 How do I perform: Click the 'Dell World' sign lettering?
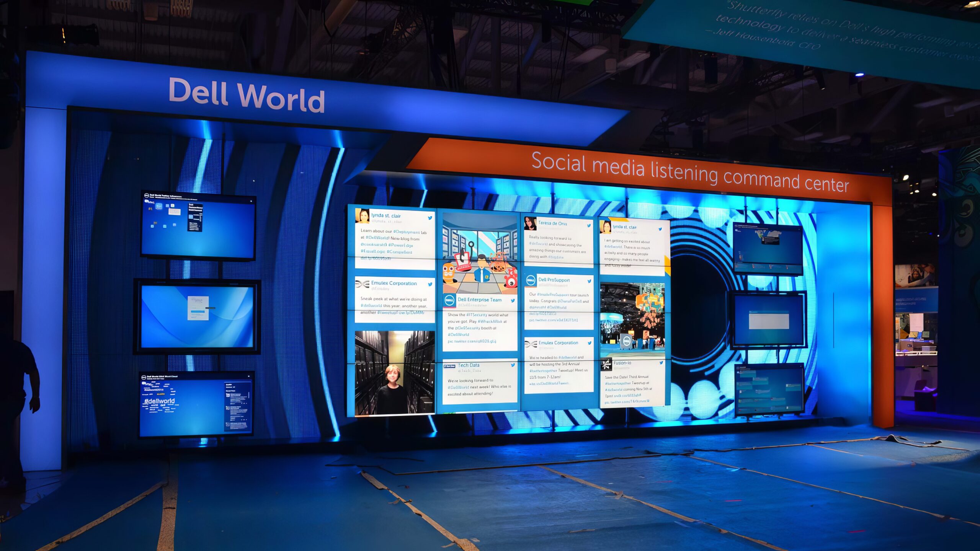[x=247, y=95]
